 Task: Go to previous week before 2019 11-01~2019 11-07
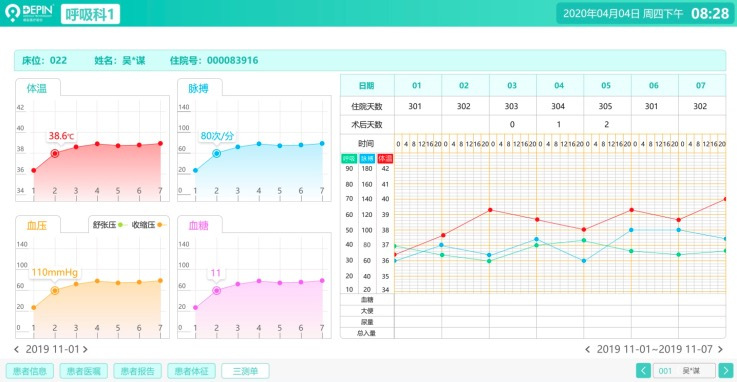click(588, 349)
